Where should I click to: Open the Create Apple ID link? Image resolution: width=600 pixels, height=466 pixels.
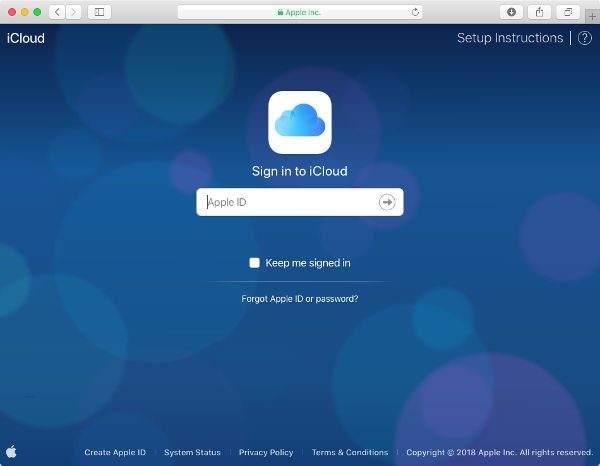pyautogui.click(x=115, y=452)
